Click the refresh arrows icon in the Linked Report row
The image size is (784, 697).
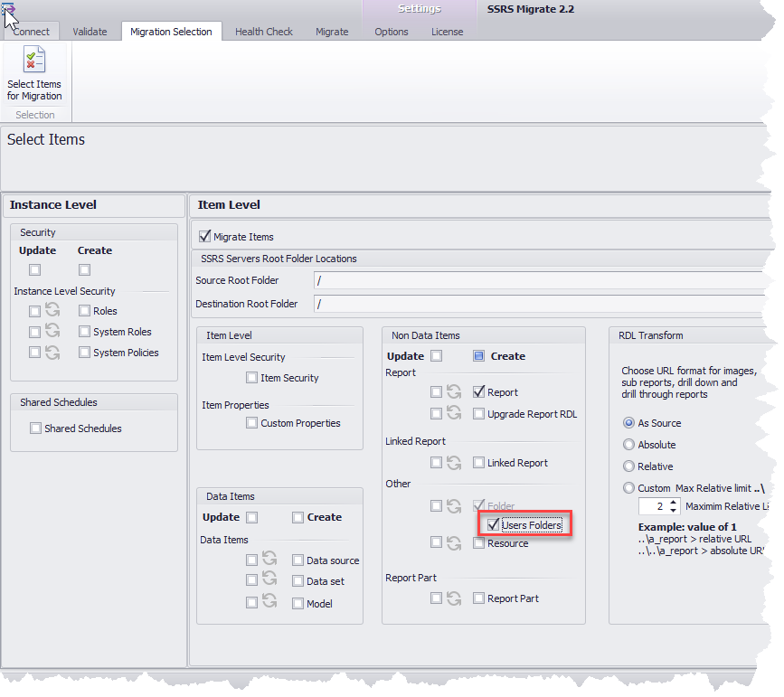[x=454, y=462]
